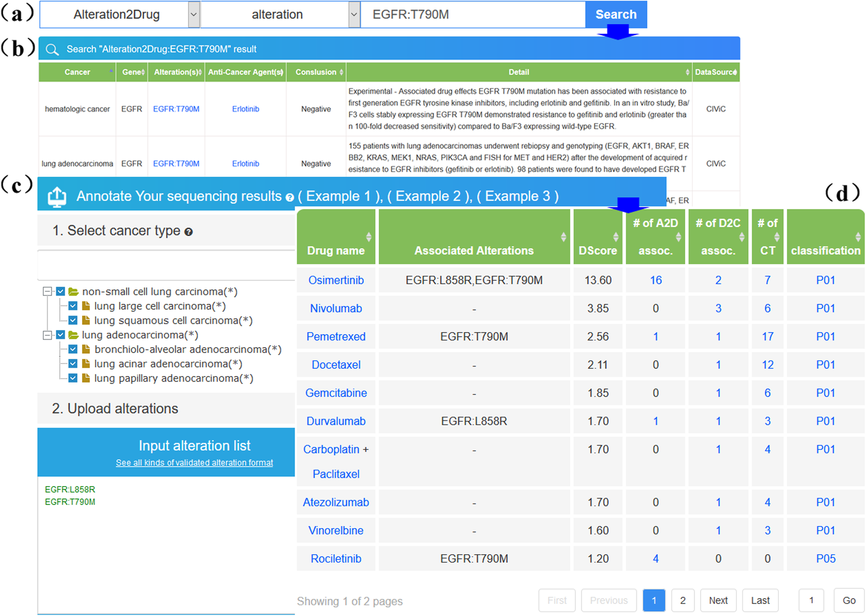Screen dimensions: 866x616
Task: Open Atezolizumab drug link
Action: click(x=336, y=502)
